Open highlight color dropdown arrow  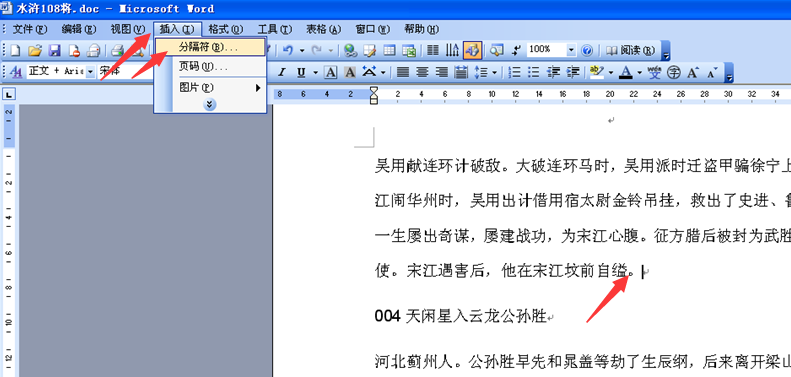point(611,72)
